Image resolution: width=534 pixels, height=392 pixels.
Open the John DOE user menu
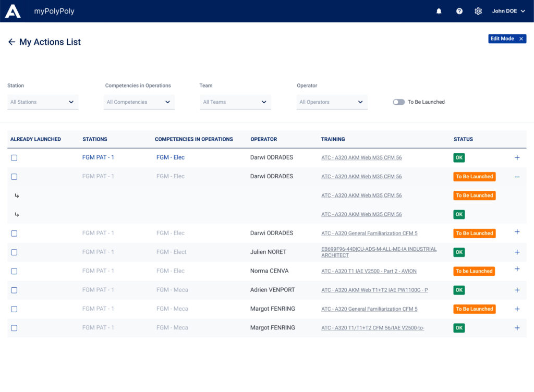coord(508,11)
